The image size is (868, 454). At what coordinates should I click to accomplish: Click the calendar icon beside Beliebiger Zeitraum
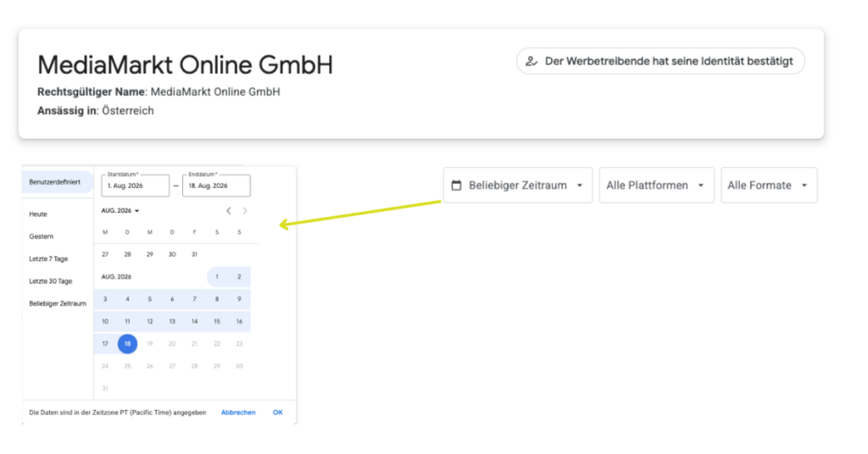point(456,185)
